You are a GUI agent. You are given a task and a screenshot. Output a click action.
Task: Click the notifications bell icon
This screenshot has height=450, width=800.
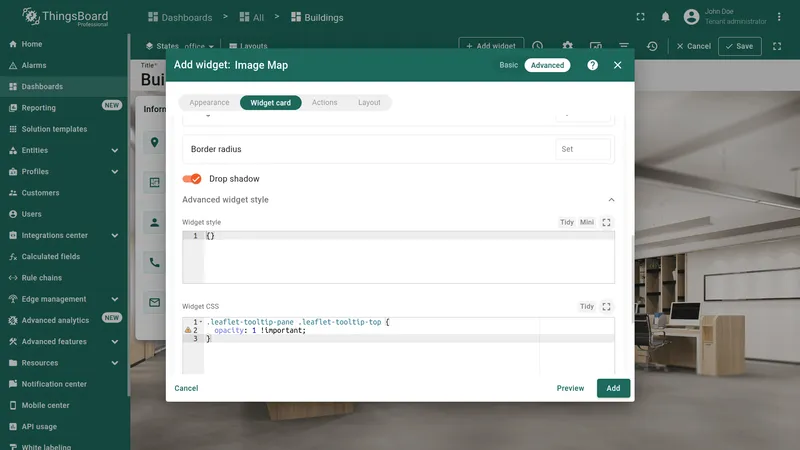[665, 17]
